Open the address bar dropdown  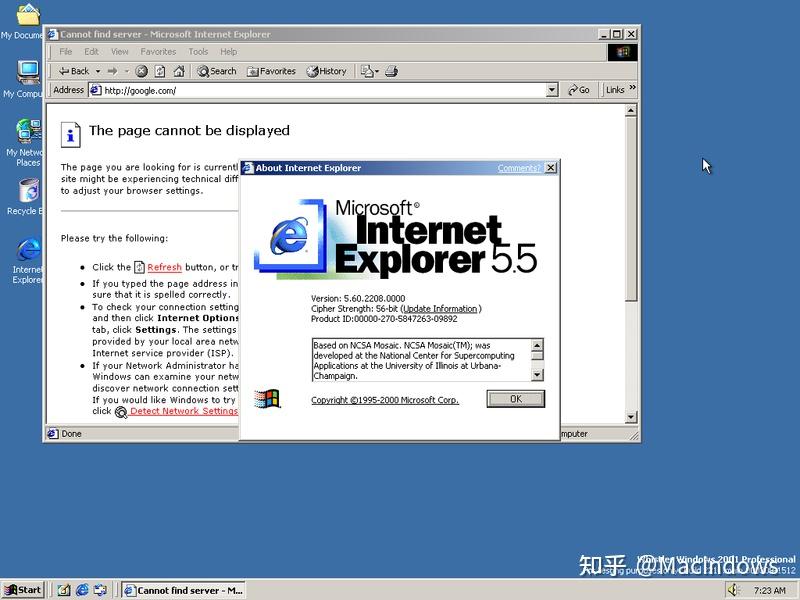point(554,90)
